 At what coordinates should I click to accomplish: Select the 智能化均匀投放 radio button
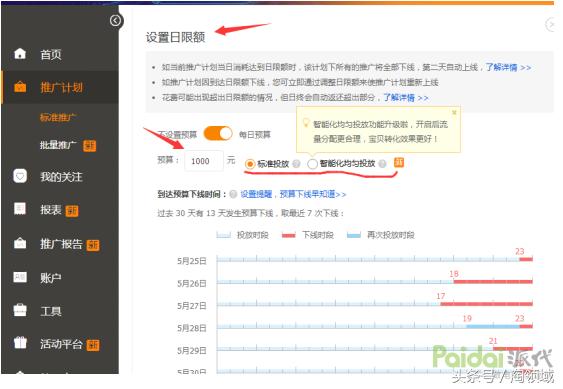pyautogui.click(x=312, y=164)
